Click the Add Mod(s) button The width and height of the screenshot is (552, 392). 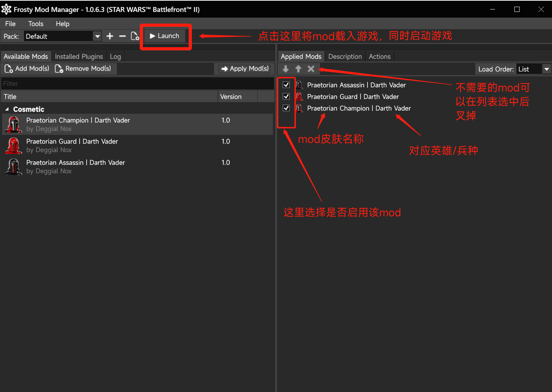27,69
